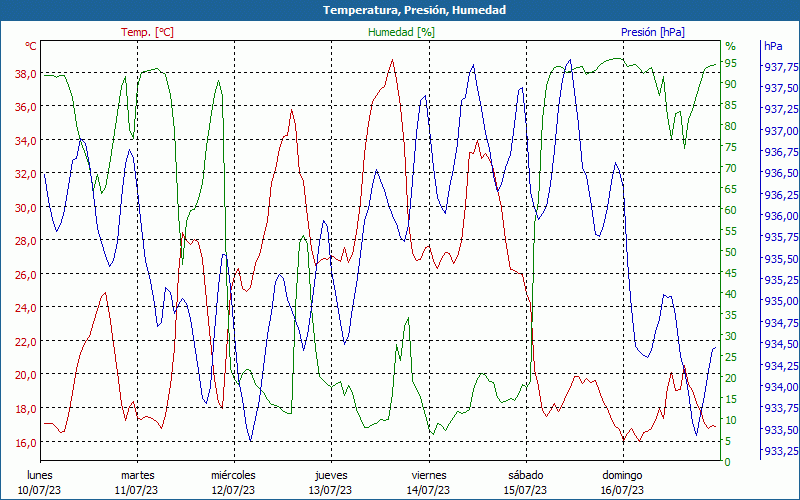
Task: Click the 32,0 temperature axis value
Action: [26, 174]
